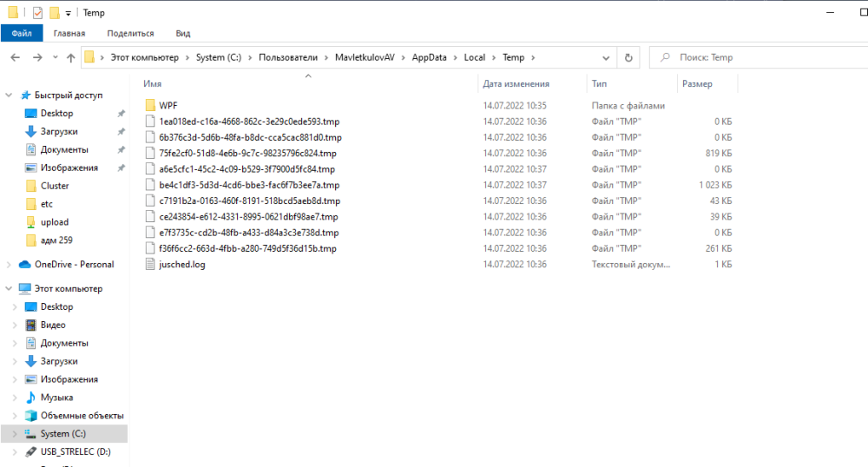Click MavletkulovAV breadcrumb
The width and height of the screenshot is (868, 467).
pos(365,57)
